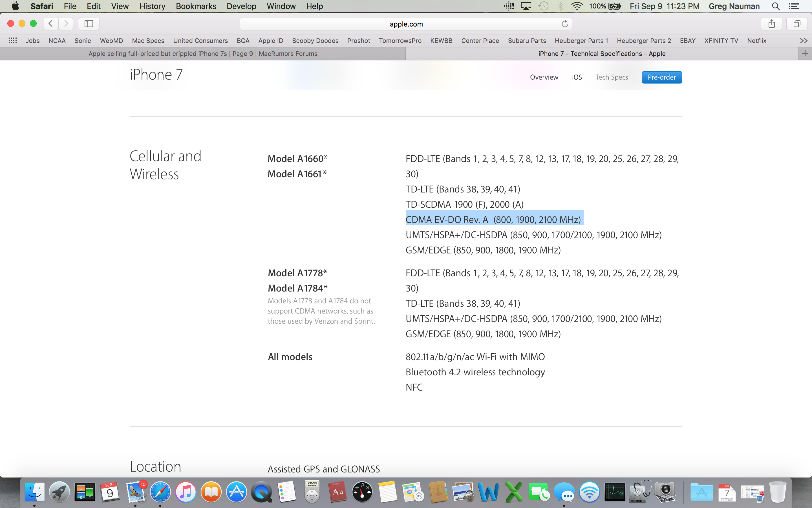Click the highlighted CDMA EV-DO Rev. A line
Viewport: 812px width, 508px height.
(x=493, y=220)
